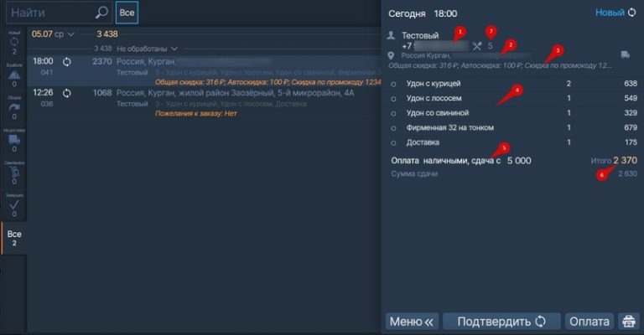Select the circle next to Доставка
The width and height of the screenshot is (644, 335).
(x=394, y=142)
